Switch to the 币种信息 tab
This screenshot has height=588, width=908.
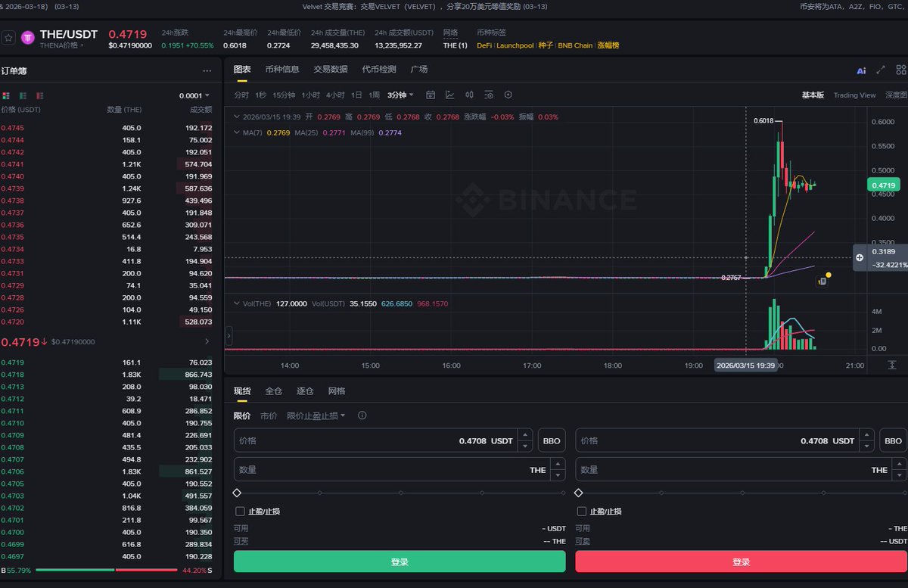pos(282,70)
